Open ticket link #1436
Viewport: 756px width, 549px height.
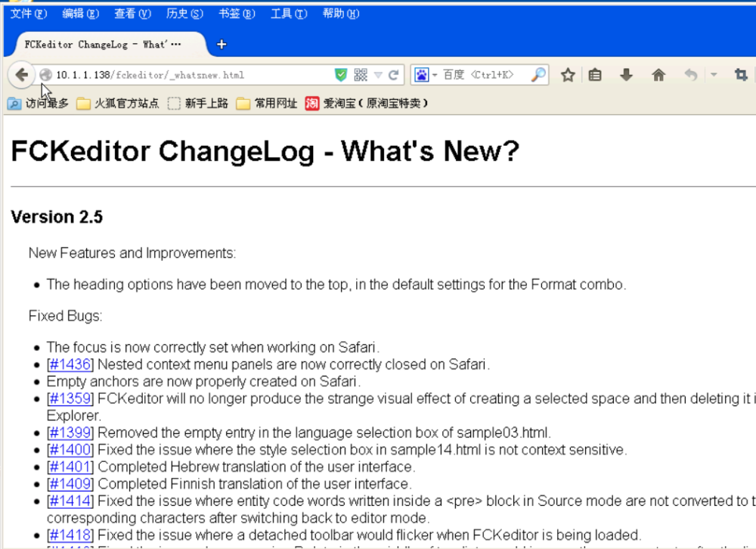pyautogui.click(x=70, y=364)
